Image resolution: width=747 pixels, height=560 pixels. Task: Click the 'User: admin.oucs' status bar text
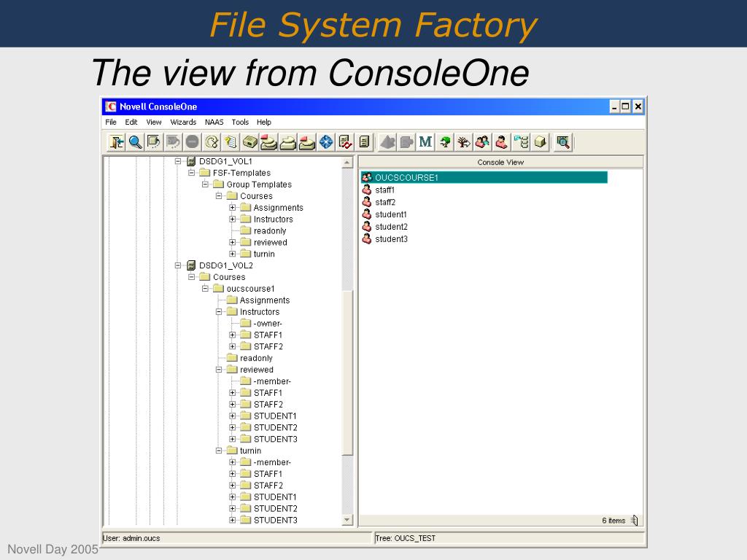(x=131, y=538)
